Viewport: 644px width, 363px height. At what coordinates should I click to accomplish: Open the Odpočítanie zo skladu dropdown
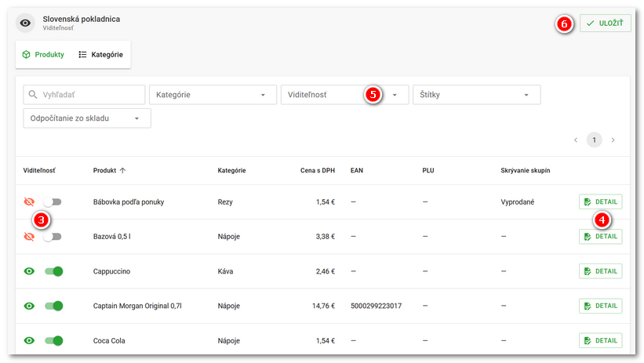coord(87,118)
